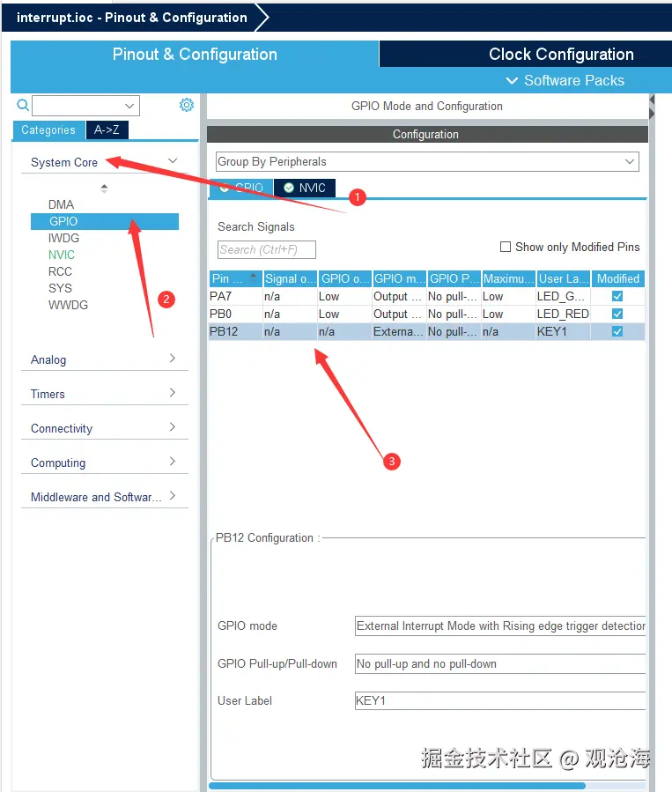Sort by the Pin column header
Image resolution: width=672 pixels, height=792 pixels.
tap(236, 278)
